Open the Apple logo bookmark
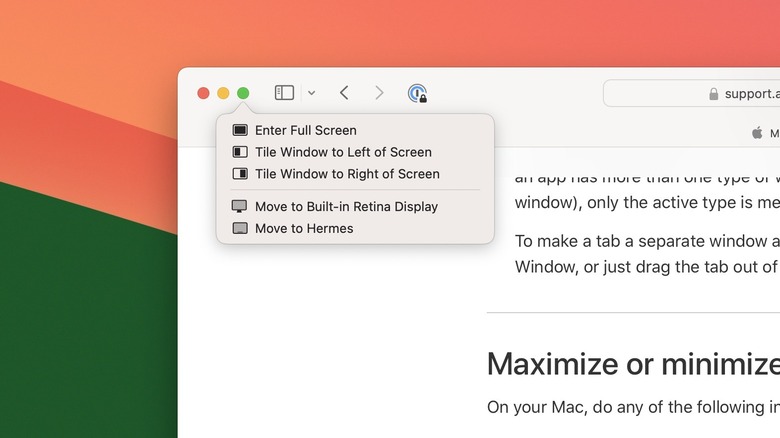The width and height of the screenshot is (780, 438). [757, 132]
